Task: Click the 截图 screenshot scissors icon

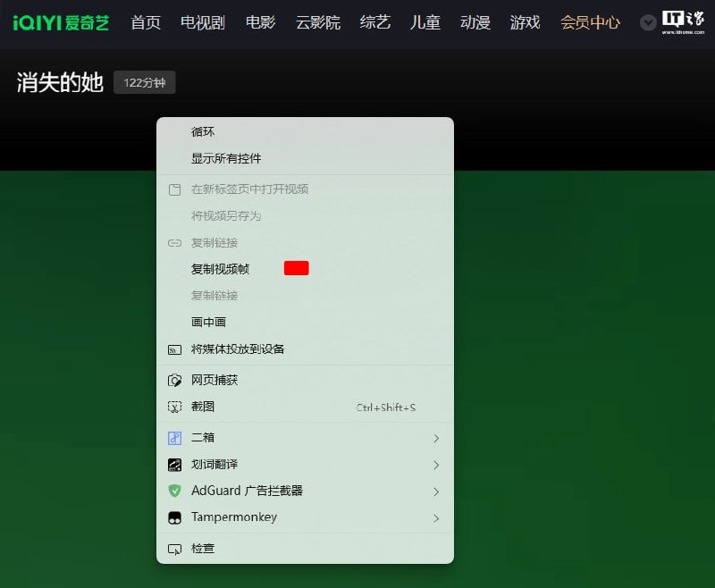Action: point(175,407)
